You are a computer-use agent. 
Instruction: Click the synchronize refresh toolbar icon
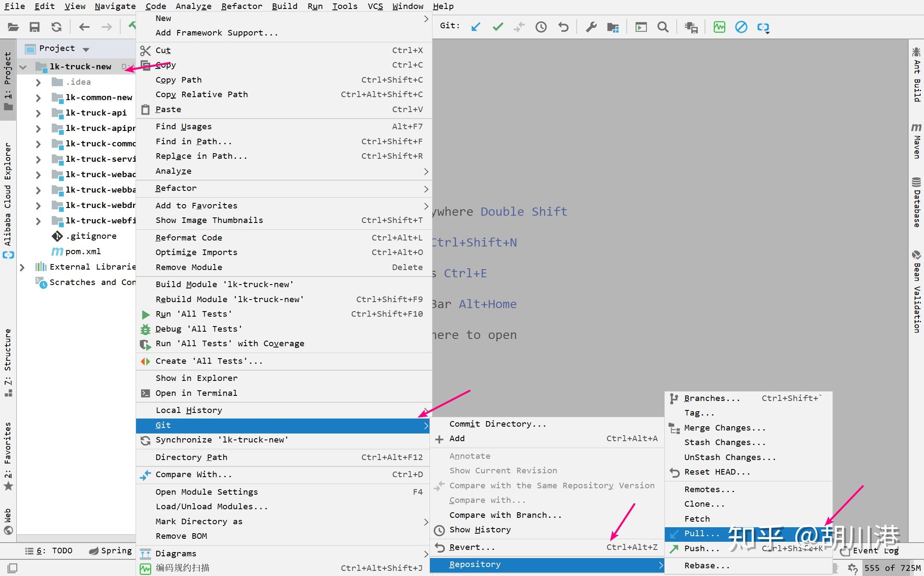pos(56,27)
